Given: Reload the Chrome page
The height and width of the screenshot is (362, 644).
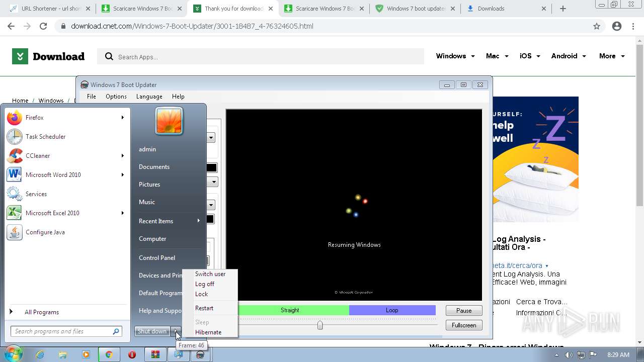Looking at the screenshot, I should (x=43, y=26).
